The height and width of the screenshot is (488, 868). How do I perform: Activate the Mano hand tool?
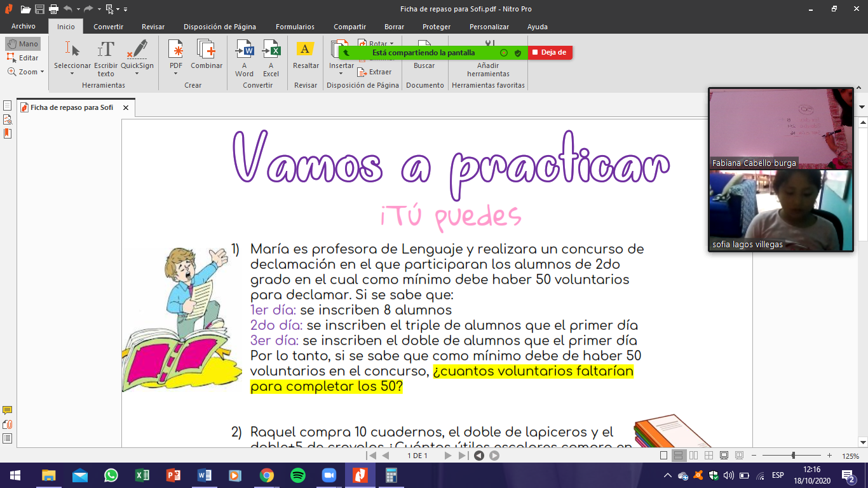click(x=23, y=44)
